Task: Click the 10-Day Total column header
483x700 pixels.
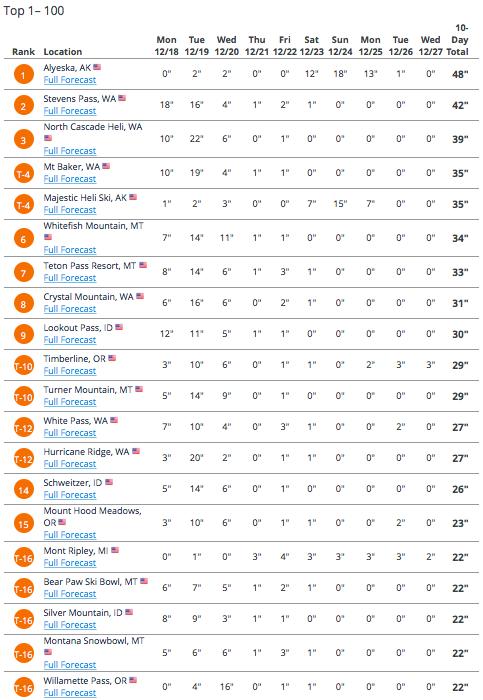Action: 458,40
